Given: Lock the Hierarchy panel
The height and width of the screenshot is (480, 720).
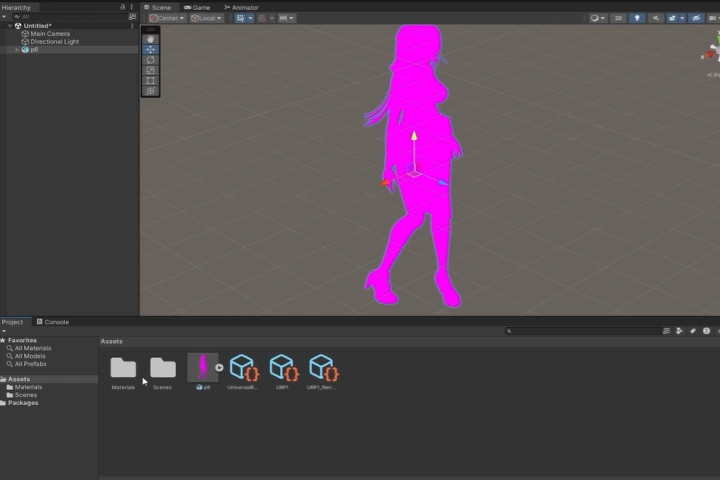Looking at the screenshot, I should pos(123,7).
